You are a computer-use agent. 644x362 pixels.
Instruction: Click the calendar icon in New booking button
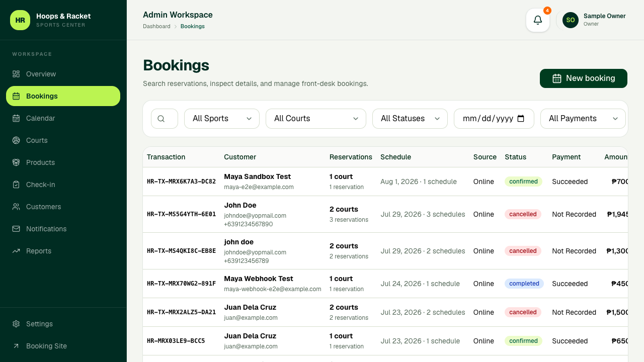(557, 78)
